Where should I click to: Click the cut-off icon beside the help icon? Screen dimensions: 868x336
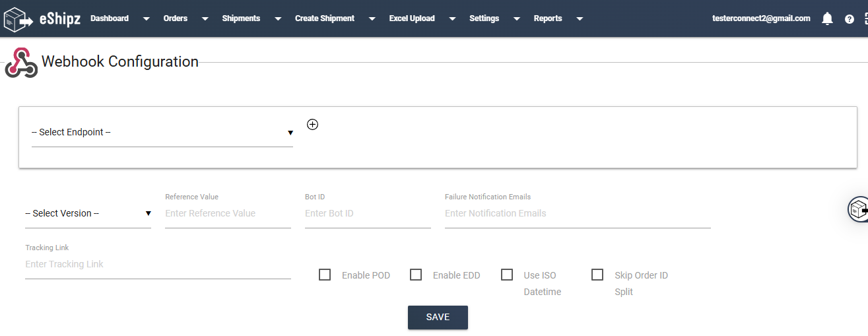(x=865, y=19)
